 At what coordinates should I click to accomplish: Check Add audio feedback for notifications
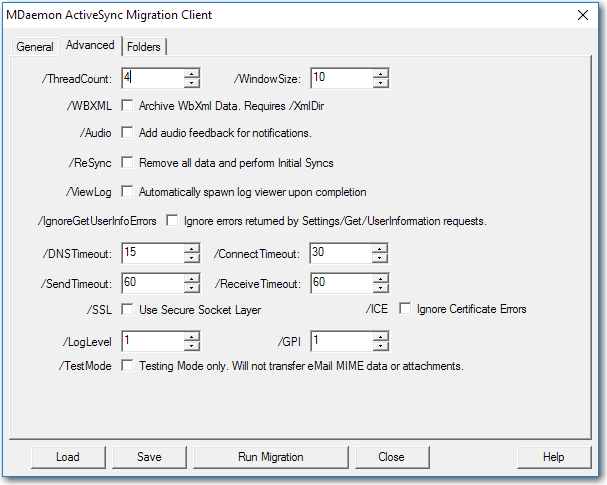click(128, 132)
